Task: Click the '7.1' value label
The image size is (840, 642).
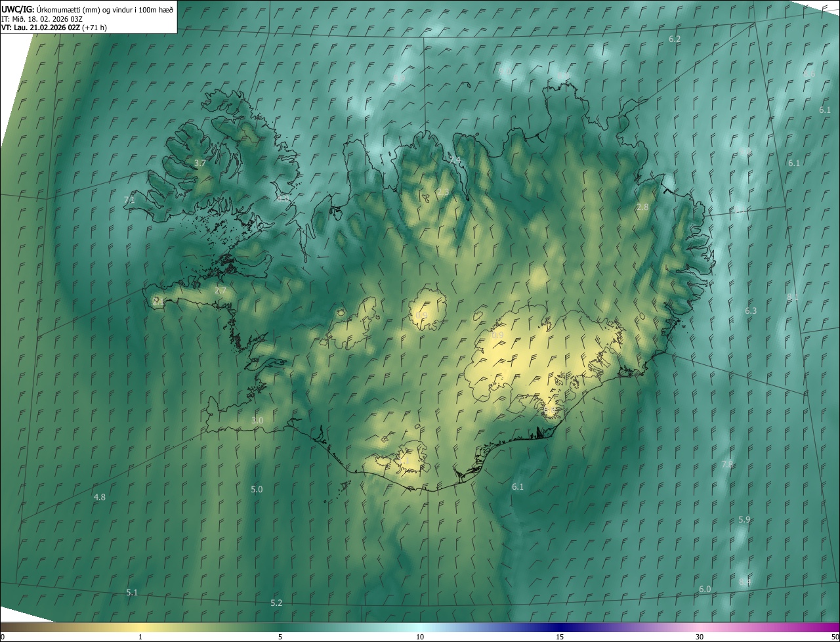Action: coord(129,200)
